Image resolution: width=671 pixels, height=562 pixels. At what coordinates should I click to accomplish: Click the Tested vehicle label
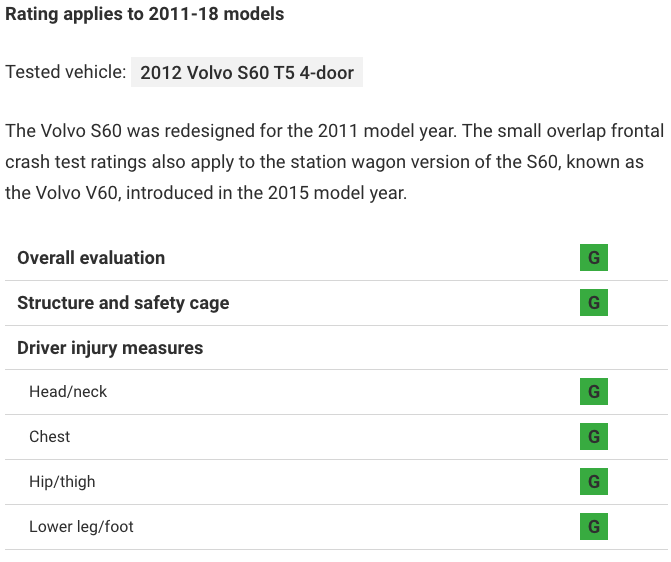[66, 72]
